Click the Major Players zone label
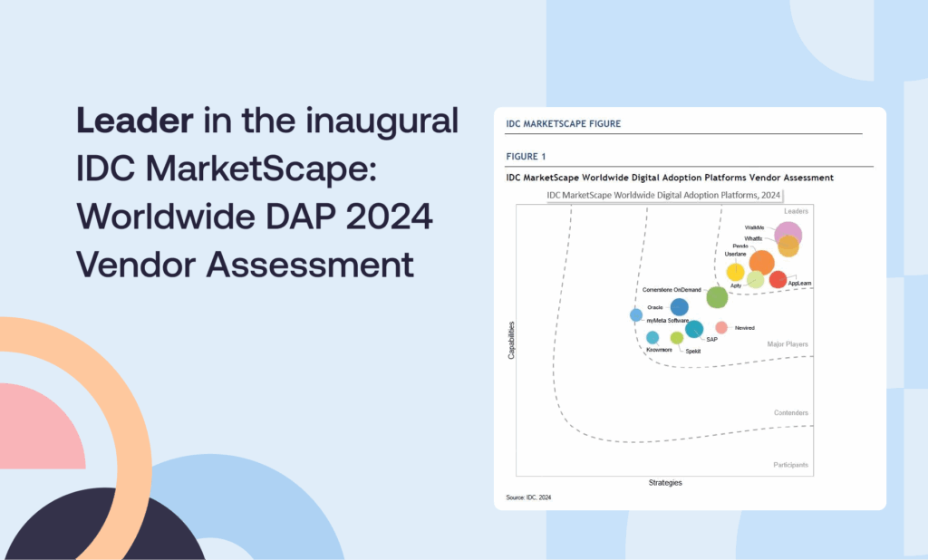 click(788, 344)
